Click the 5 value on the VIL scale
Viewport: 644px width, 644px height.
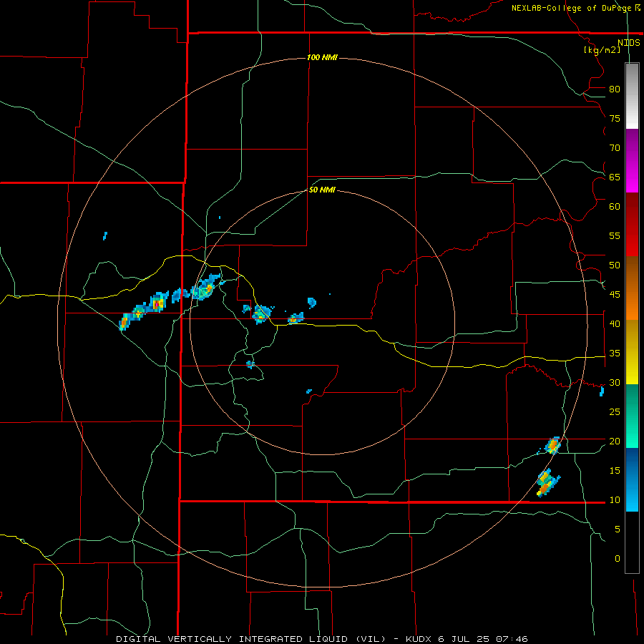(618, 530)
